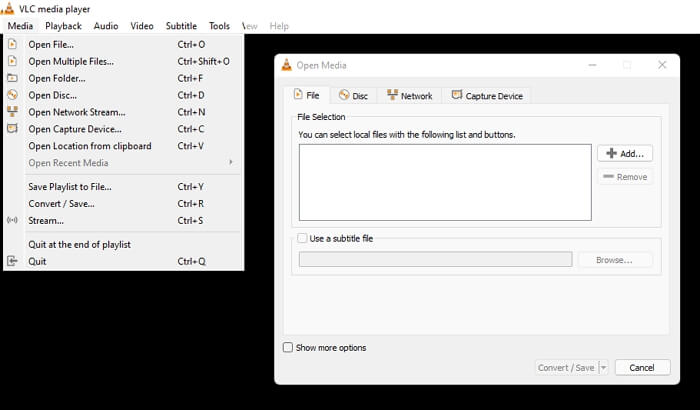The width and height of the screenshot is (700, 410).
Task: Click the subtitle Browse... button
Action: 615,260
